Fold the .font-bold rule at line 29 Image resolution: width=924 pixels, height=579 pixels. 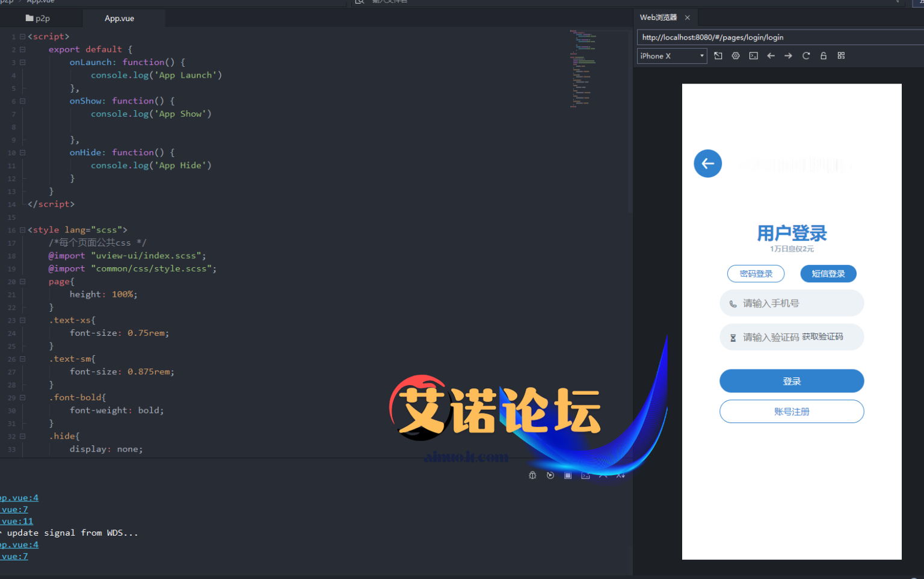[22, 397]
